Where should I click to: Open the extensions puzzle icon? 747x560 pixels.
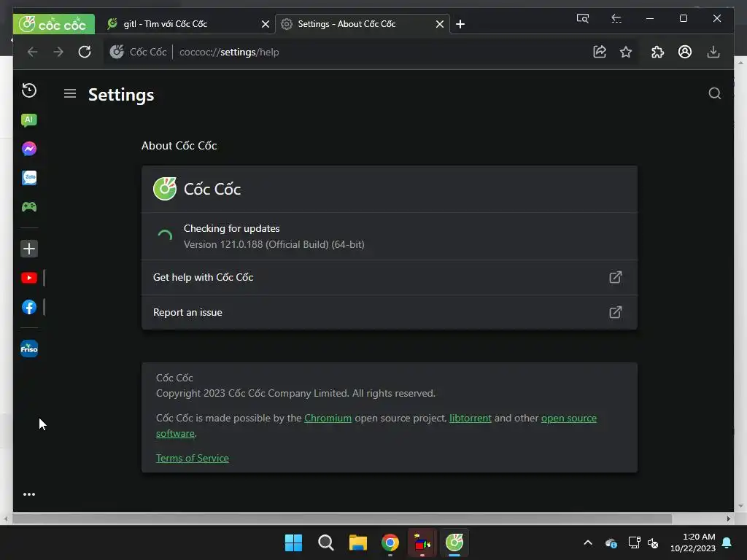[657, 52]
